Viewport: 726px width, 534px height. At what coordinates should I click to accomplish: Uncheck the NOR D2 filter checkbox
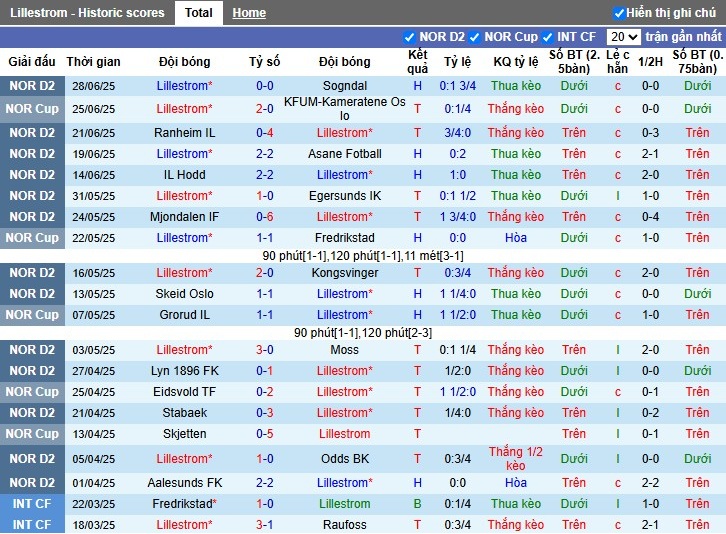(409, 37)
